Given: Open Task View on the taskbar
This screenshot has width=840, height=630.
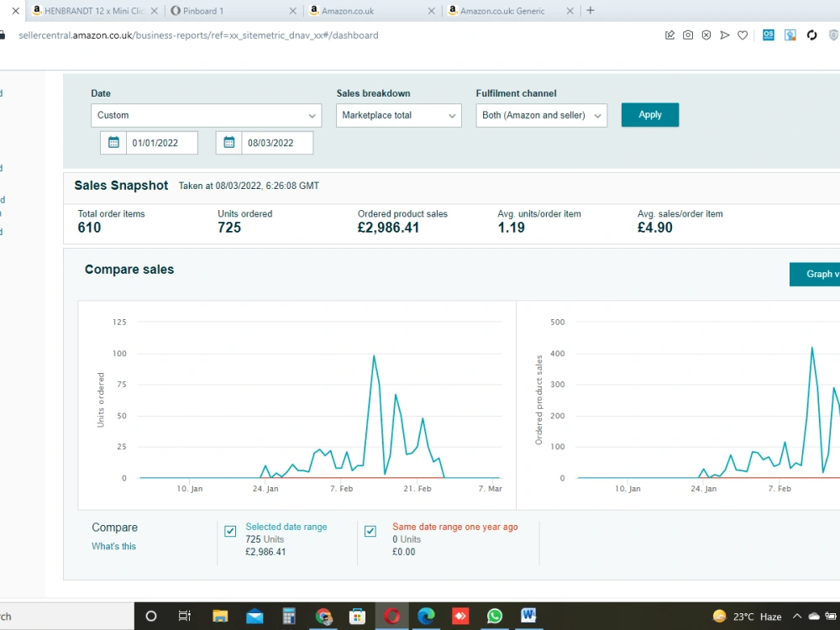Looking at the screenshot, I should click(184, 616).
